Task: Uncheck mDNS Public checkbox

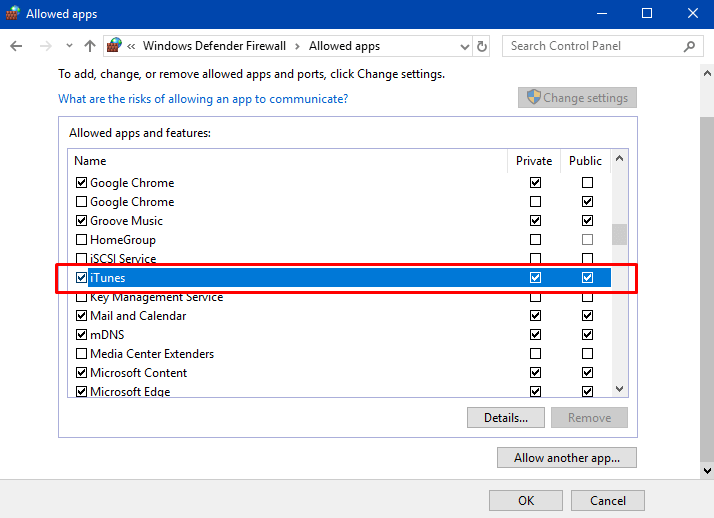Action: [x=587, y=335]
